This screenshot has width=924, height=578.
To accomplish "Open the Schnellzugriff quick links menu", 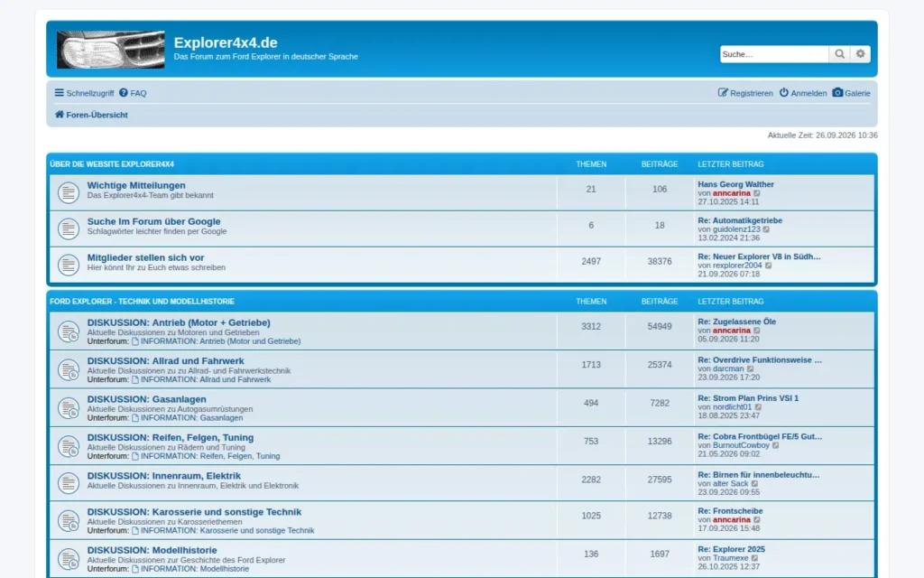I will coord(84,93).
